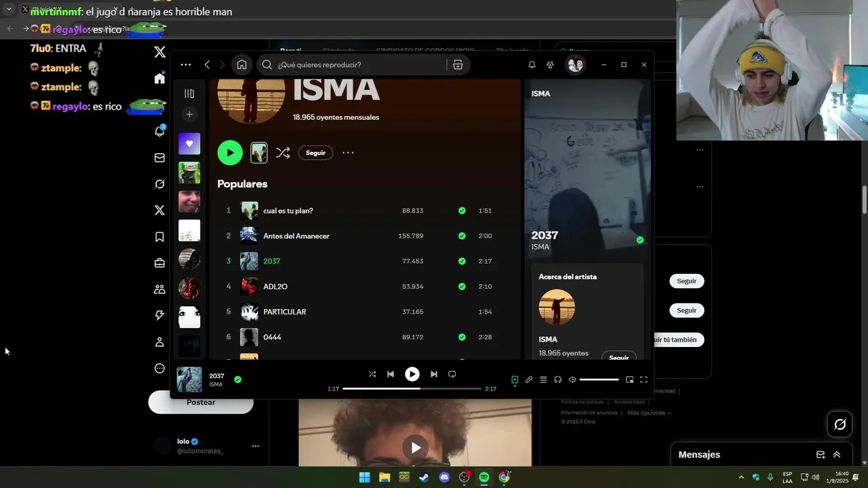Viewport: 868px width, 488px height.
Task: Click the Postear button on X
Action: 201,402
